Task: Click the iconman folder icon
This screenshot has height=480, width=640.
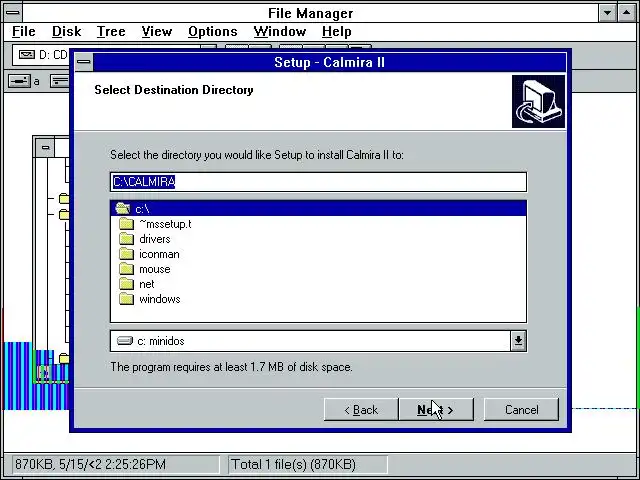Action: click(127, 254)
